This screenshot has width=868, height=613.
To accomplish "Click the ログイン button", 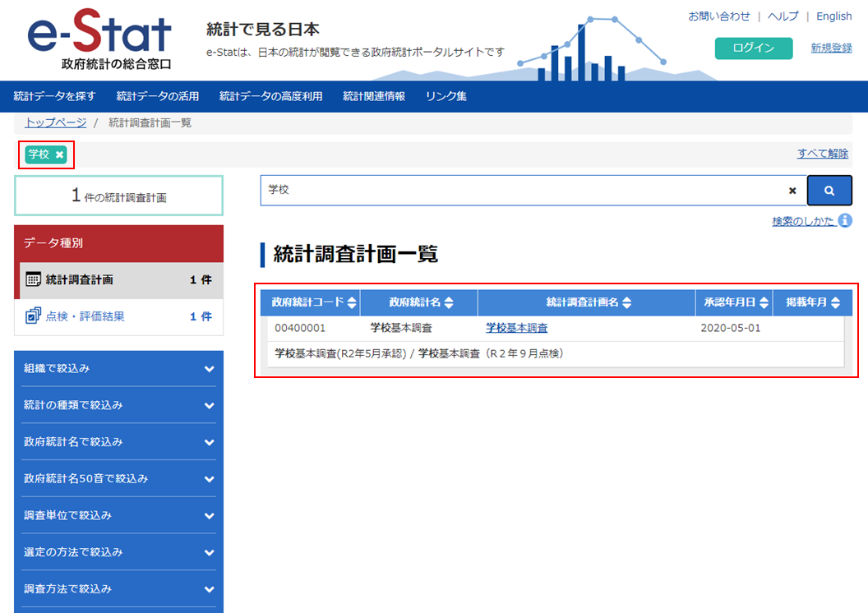I will 754,48.
